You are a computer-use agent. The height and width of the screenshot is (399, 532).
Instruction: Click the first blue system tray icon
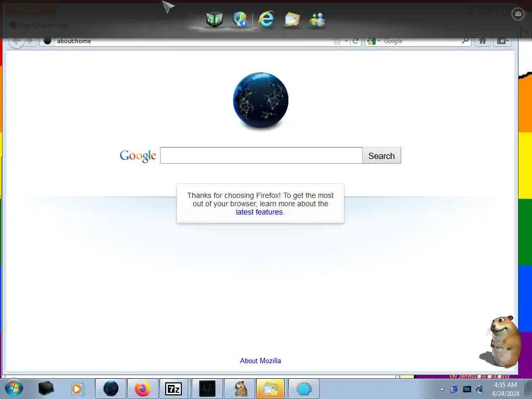pos(454,389)
